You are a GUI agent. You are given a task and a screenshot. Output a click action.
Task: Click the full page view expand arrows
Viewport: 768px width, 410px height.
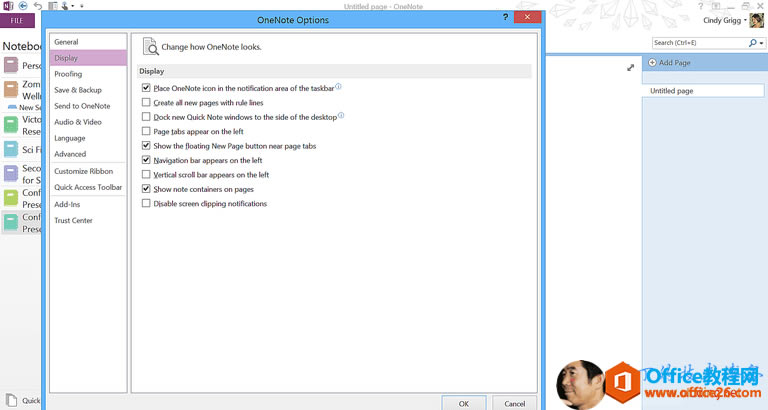click(x=630, y=68)
